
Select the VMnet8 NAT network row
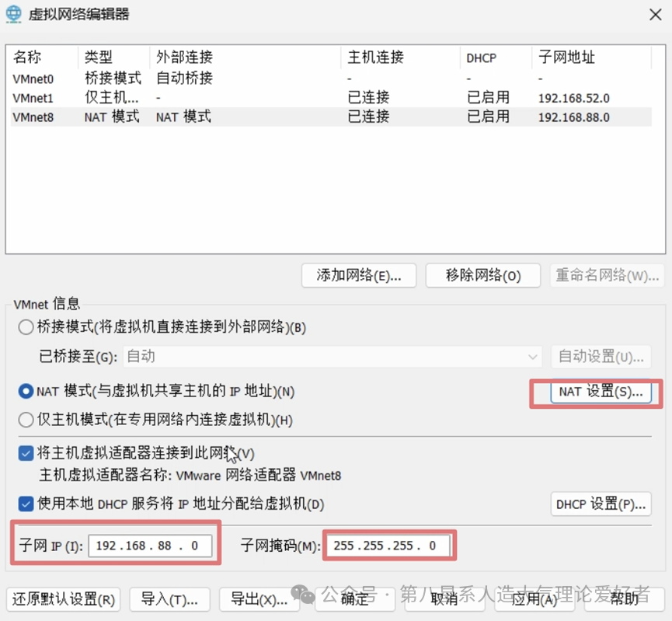[33, 117]
